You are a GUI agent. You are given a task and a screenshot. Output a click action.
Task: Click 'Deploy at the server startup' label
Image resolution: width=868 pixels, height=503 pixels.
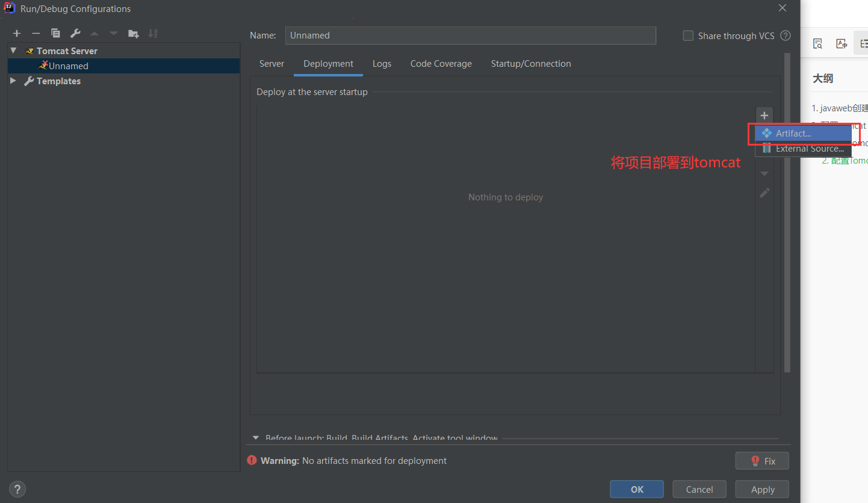click(x=312, y=92)
